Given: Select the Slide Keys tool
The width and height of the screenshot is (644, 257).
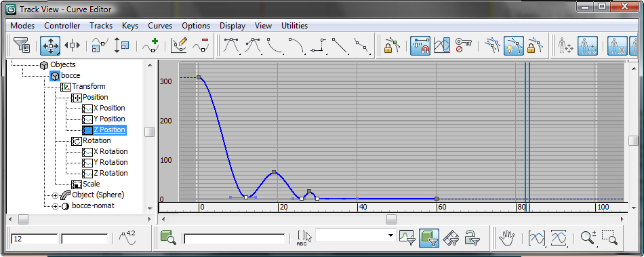Looking at the screenshot, I should tap(73, 45).
